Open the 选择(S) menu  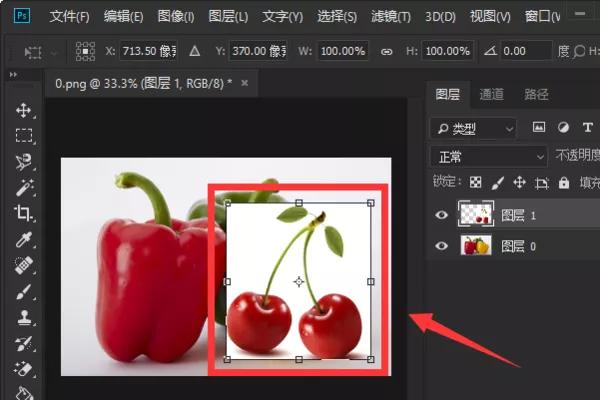[x=337, y=16]
